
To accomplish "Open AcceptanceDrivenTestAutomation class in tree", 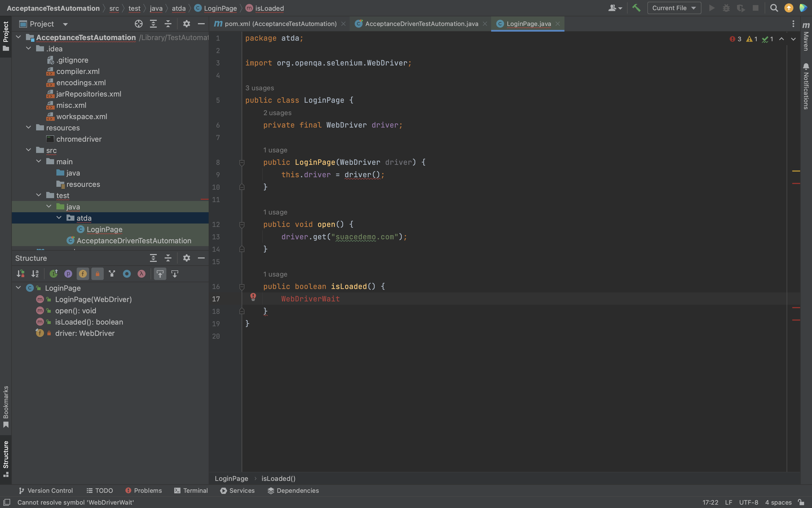I will tap(134, 240).
